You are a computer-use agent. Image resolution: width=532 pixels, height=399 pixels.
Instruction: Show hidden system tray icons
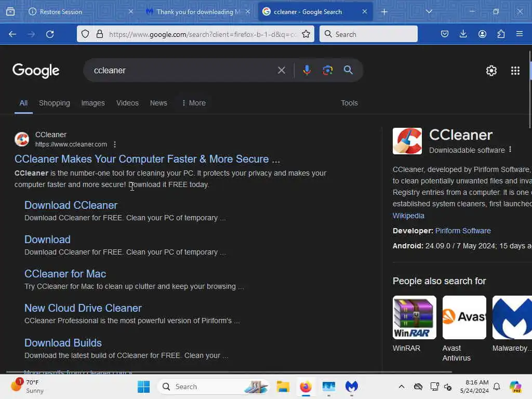pos(402,387)
